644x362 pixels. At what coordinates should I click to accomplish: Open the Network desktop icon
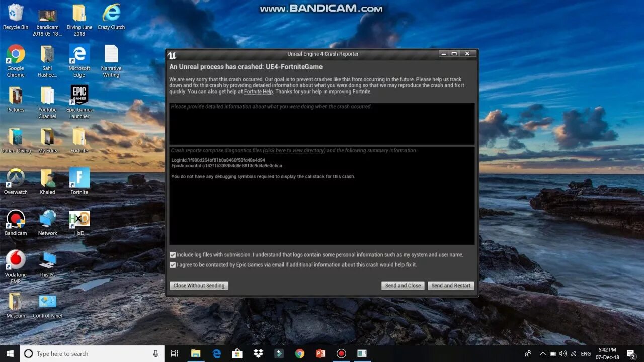[47, 223]
